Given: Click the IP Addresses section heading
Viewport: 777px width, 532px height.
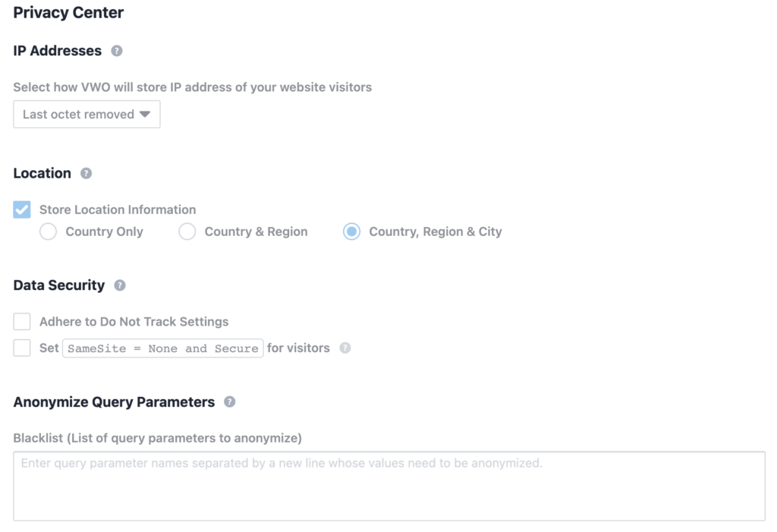Looking at the screenshot, I should 58,51.
